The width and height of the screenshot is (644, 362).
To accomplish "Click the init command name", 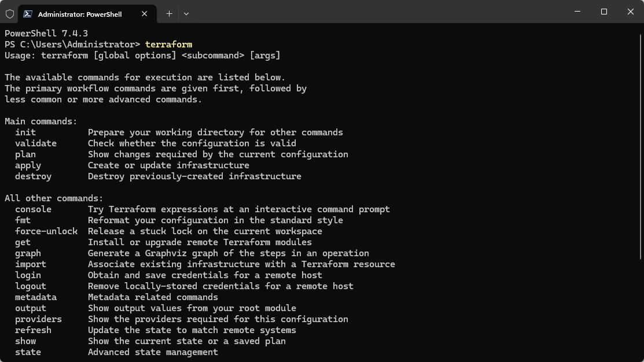I will pos(25,132).
